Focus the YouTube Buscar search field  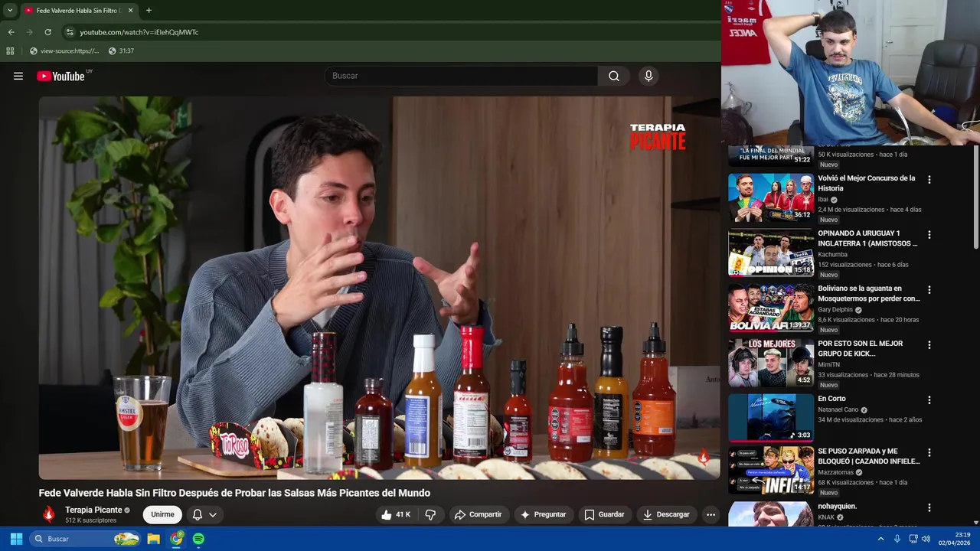pos(461,76)
